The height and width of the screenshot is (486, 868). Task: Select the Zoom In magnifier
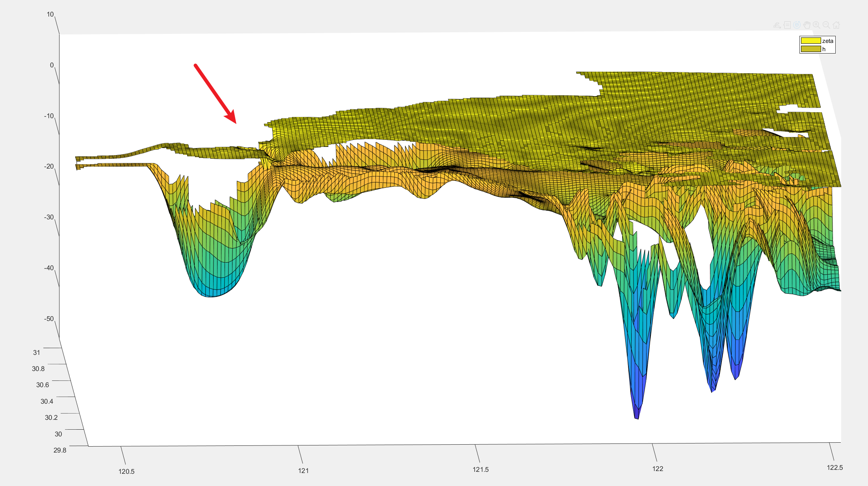click(x=817, y=25)
